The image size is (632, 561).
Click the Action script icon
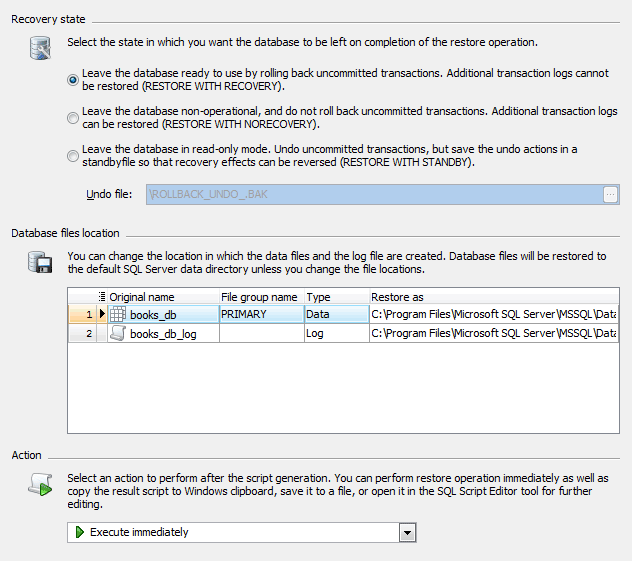[41, 485]
